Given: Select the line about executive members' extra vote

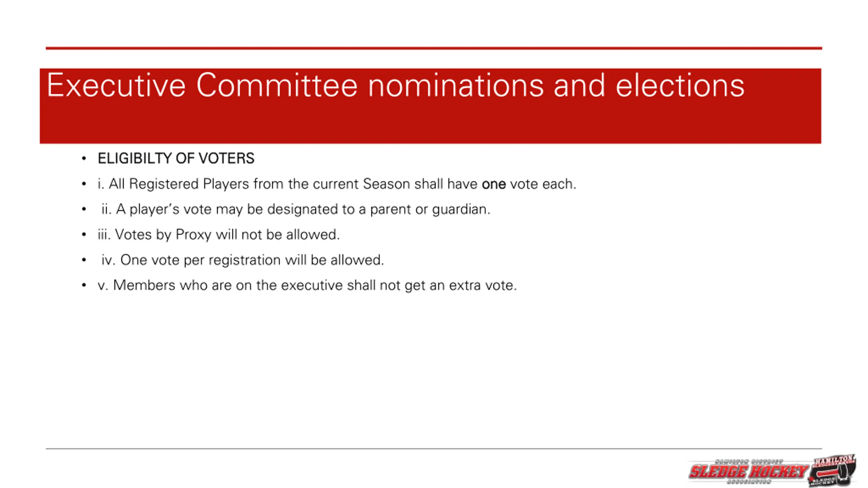Looking at the screenshot, I should point(307,285).
